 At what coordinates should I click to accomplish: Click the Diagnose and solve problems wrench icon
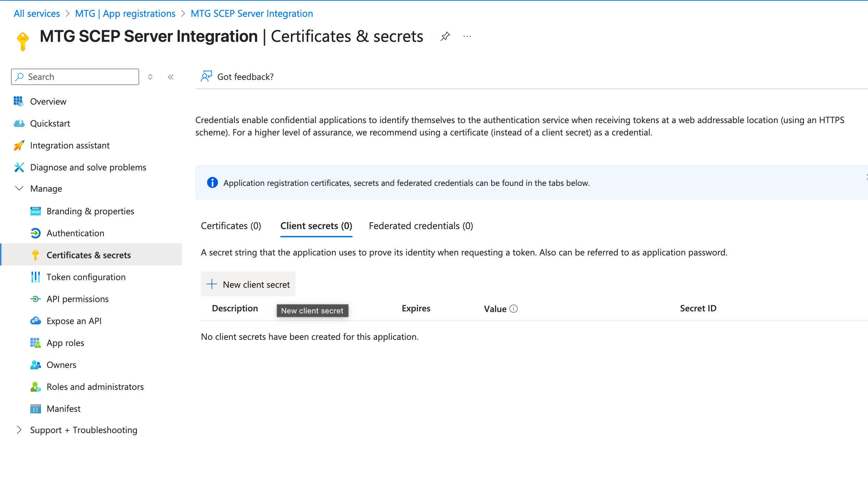click(19, 167)
